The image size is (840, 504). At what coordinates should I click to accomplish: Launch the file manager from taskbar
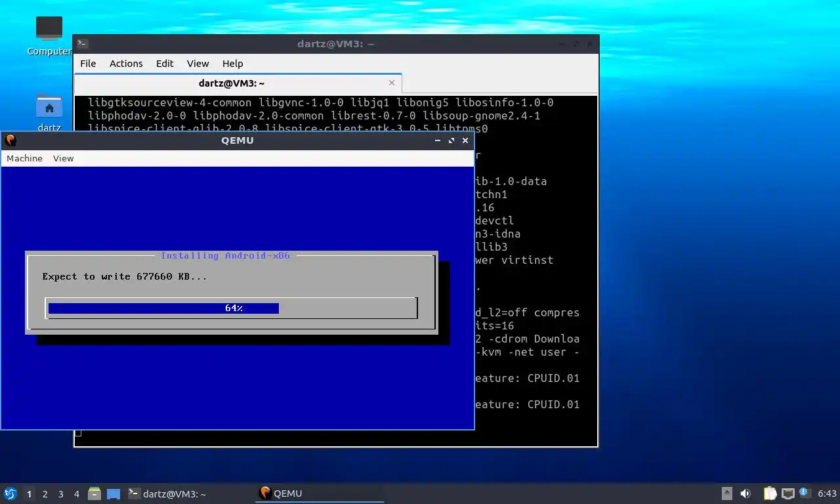tap(94, 493)
